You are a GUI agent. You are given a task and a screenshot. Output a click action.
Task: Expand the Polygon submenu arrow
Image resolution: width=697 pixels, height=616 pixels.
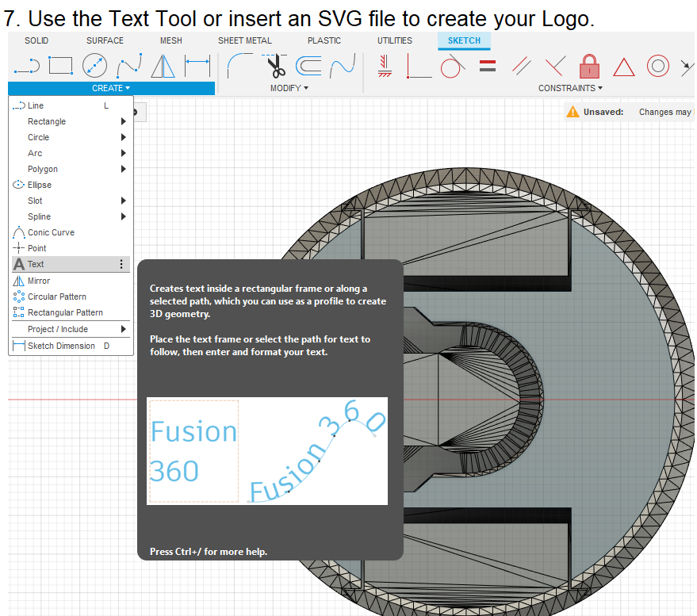(124, 169)
